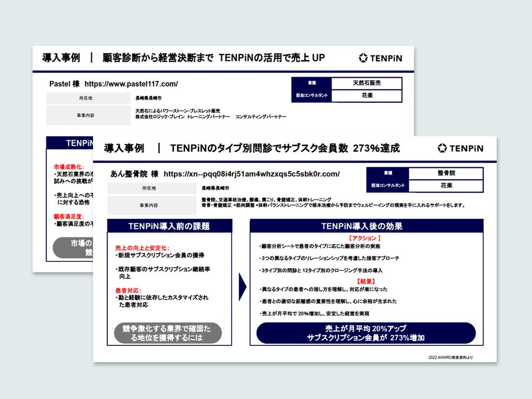Open the あん整骨院 xn--pqq08i4rj51am4whzxqs5c5sbk0r.com link

(251, 174)
